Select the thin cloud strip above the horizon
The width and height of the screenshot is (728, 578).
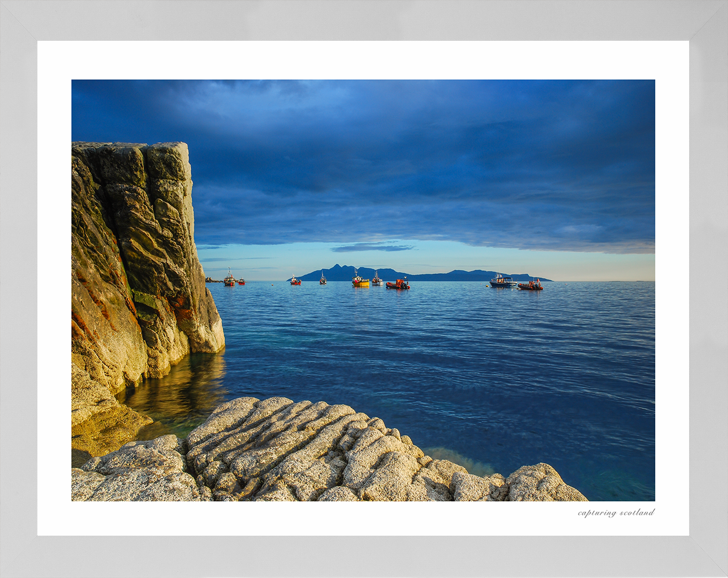(x=373, y=248)
